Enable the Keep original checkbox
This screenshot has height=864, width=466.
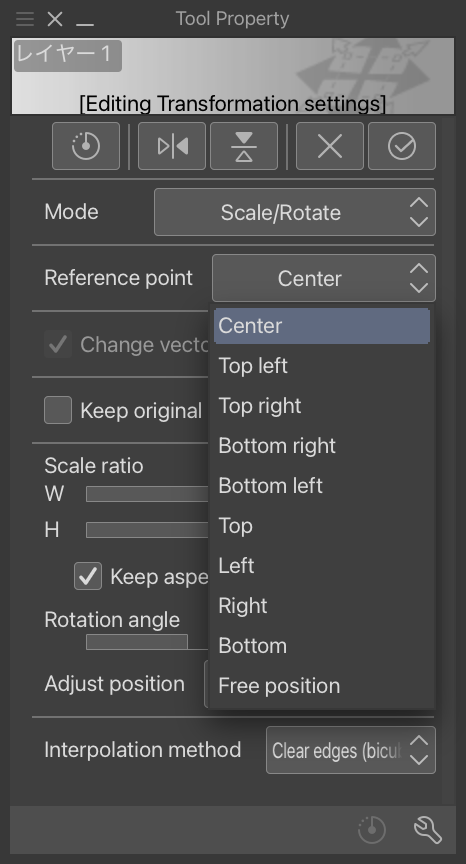[58, 410]
